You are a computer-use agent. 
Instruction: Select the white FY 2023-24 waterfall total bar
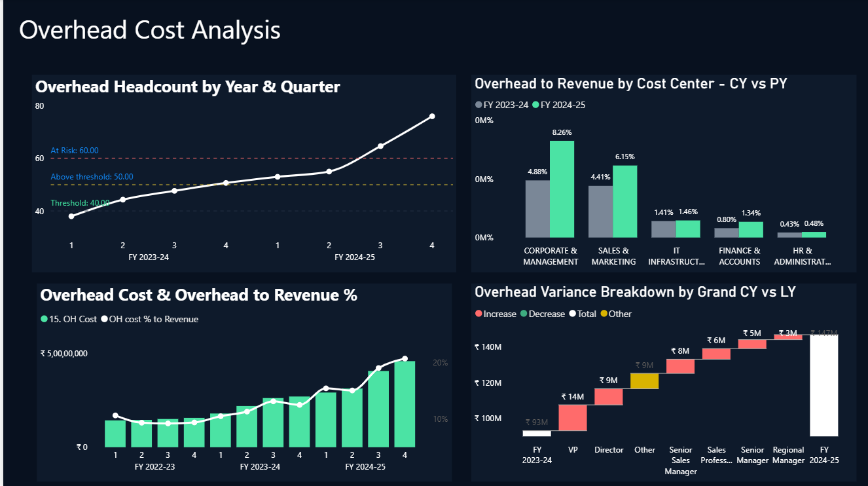[x=537, y=433]
